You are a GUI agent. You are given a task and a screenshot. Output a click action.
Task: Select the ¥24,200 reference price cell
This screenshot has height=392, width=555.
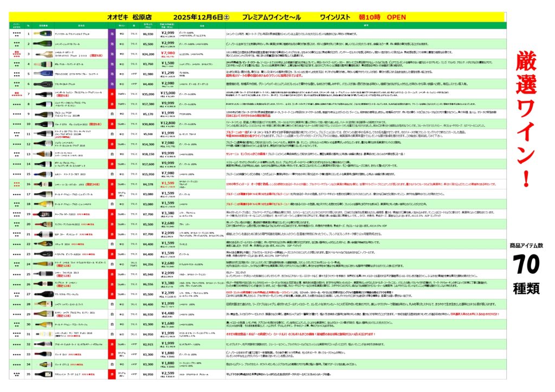tap(148, 54)
